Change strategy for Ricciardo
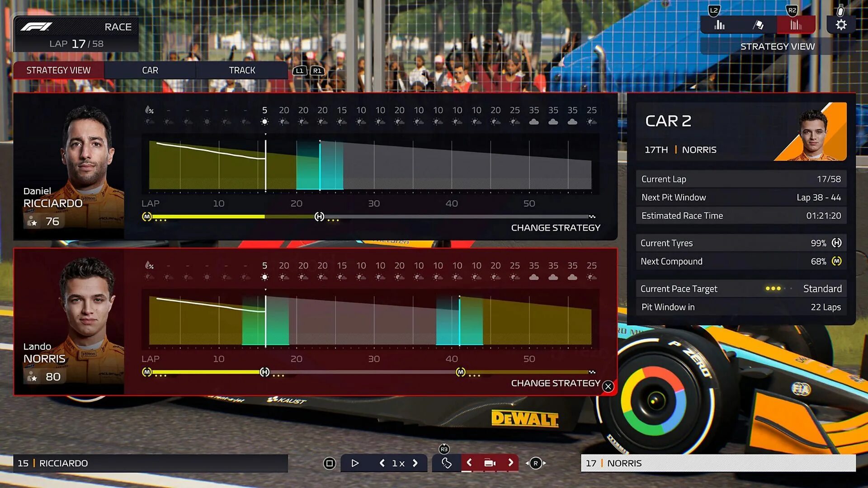The image size is (868, 488). click(x=556, y=228)
